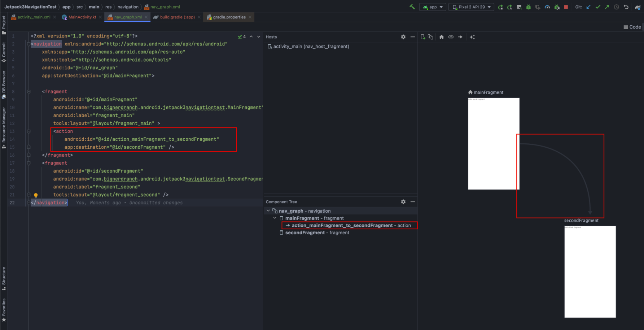Close the nav_graph.xml tab

(146, 17)
